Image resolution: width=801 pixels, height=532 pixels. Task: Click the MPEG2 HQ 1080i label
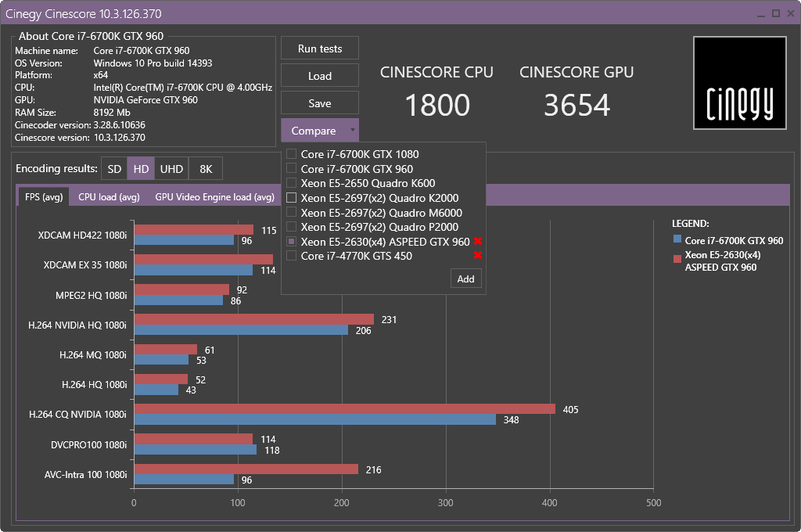[x=91, y=296]
